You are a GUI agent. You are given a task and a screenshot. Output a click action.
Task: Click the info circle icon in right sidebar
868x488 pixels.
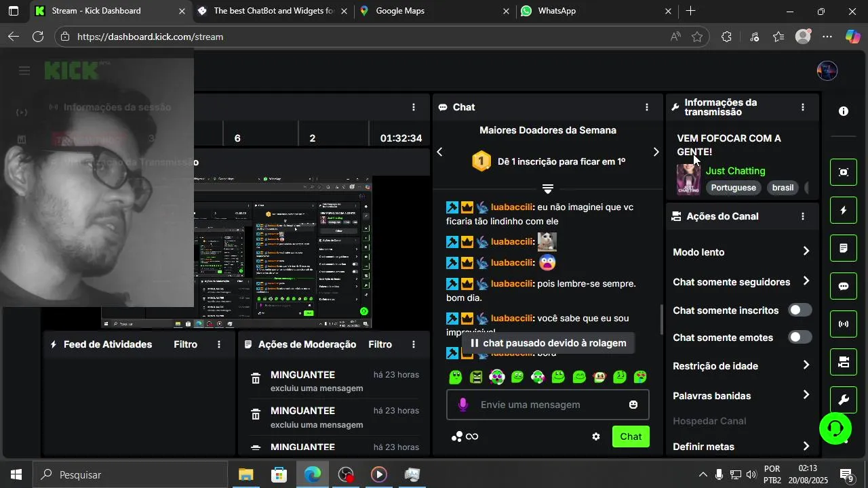pyautogui.click(x=844, y=111)
